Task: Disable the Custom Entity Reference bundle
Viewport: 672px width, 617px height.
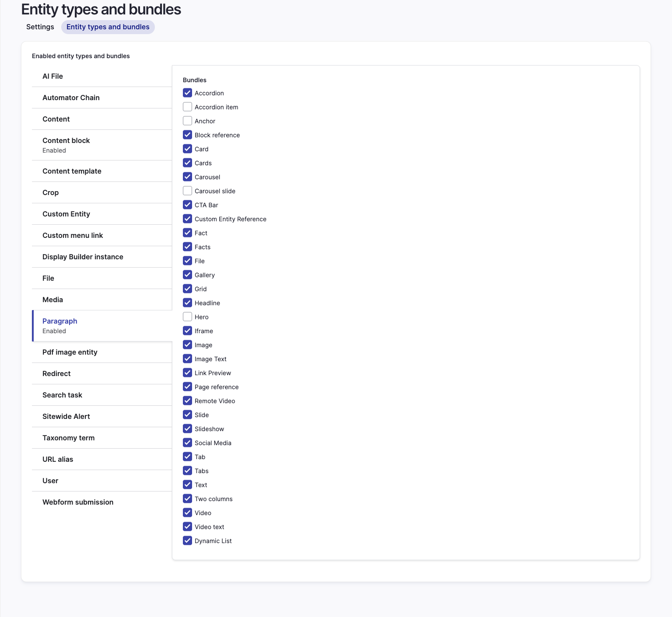Action: tap(187, 219)
